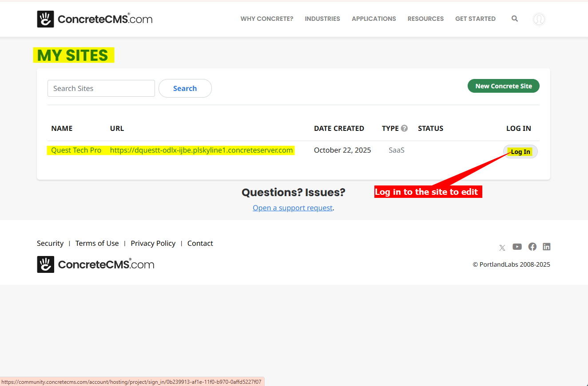Click the Name column header

[x=62, y=128]
